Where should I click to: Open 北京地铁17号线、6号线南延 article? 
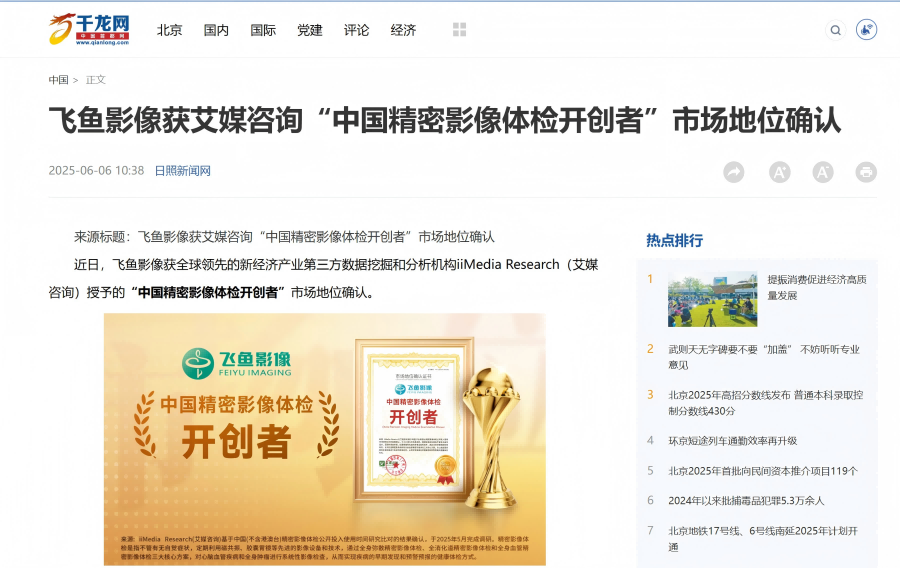[763, 539]
